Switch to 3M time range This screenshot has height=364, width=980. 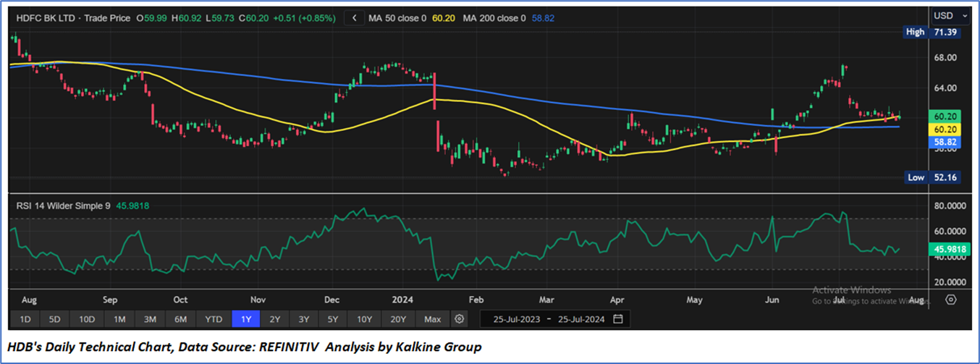click(x=151, y=319)
